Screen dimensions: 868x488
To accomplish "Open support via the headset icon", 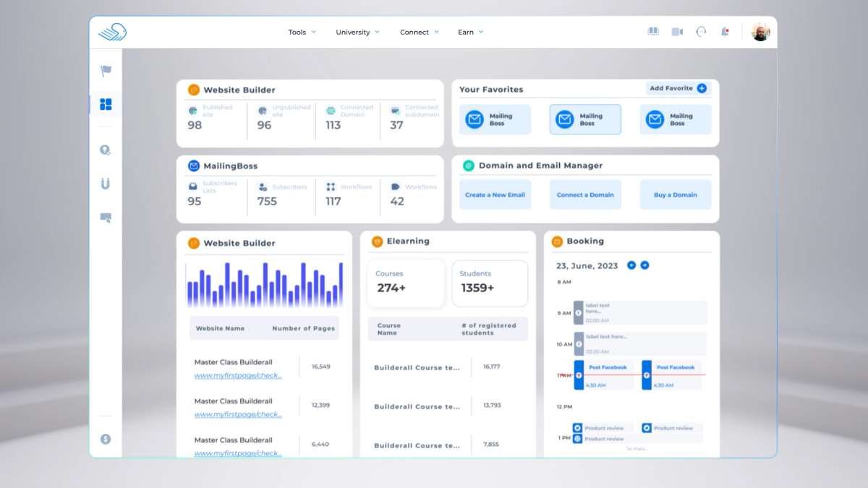I will point(701,32).
